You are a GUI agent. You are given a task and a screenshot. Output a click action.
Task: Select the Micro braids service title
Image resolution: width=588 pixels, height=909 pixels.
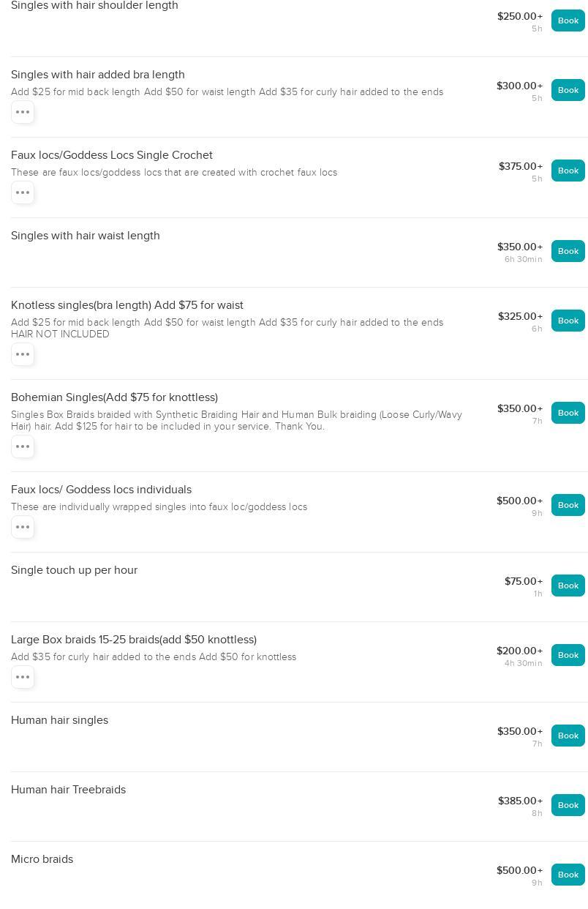click(42, 859)
